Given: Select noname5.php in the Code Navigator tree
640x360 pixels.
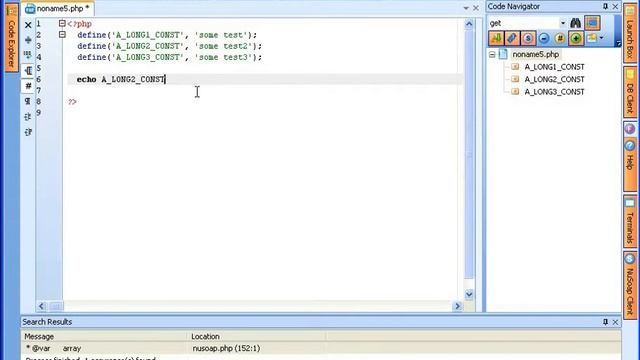Looking at the screenshot, I should coord(536,54).
